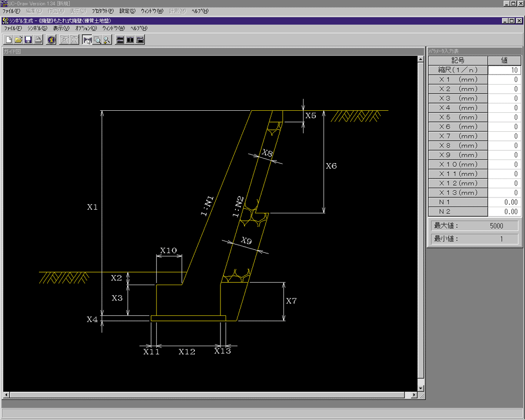This screenshot has width=525, height=420.
Task: Select the X1 (mm) value cell
Action: point(503,80)
